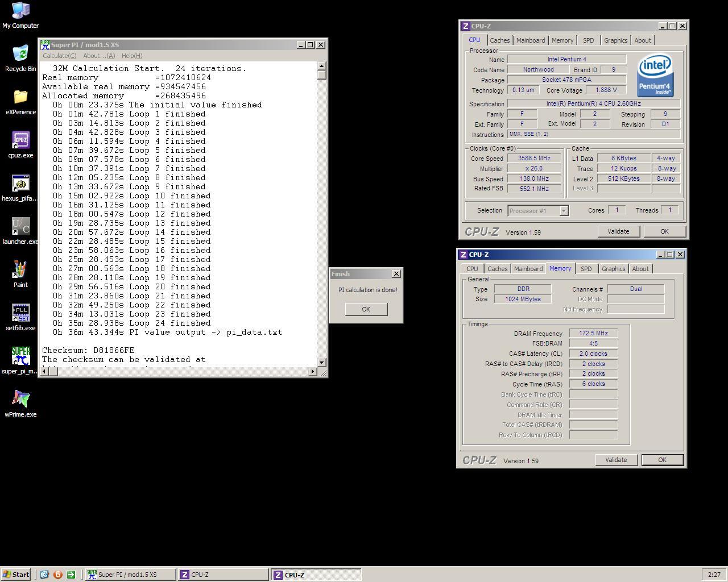
Task: Click Super PI vertical scrollbar up arrow
Action: [322, 66]
